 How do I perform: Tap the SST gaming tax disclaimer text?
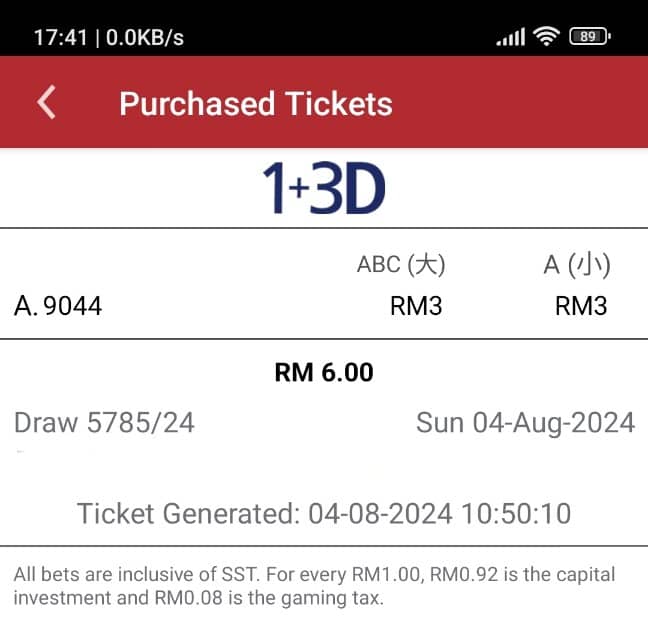[314, 586]
